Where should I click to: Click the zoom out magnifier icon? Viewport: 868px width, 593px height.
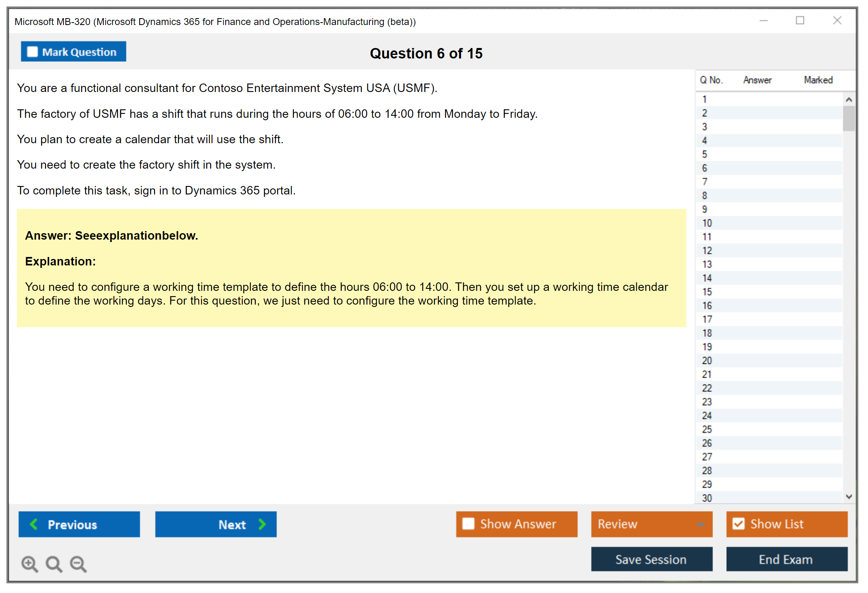coord(78,564)
